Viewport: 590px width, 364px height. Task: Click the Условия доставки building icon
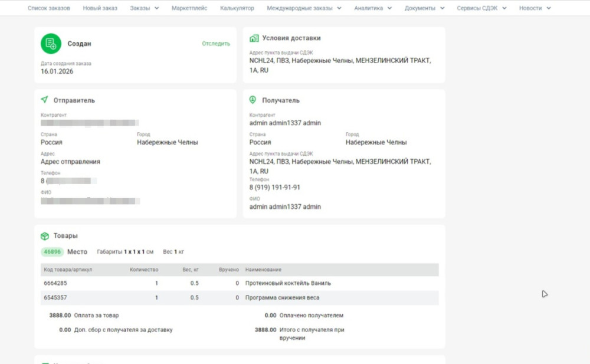(x=254, y=38)
